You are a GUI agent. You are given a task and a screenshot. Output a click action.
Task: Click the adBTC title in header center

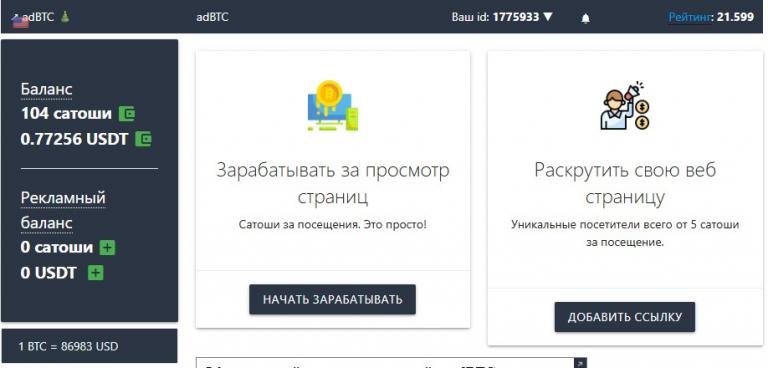point(212,17)
